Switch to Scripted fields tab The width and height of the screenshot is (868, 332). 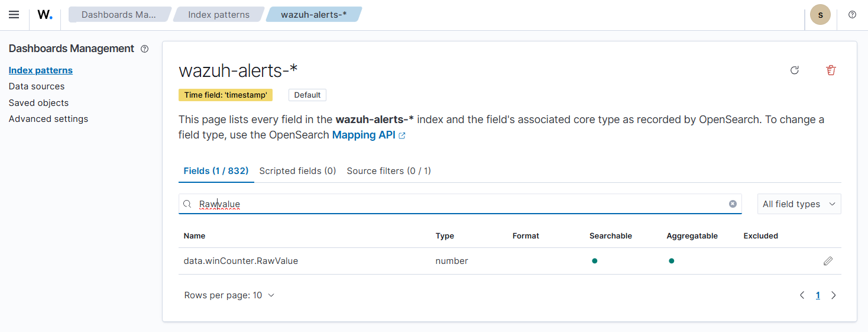point(297,171)
